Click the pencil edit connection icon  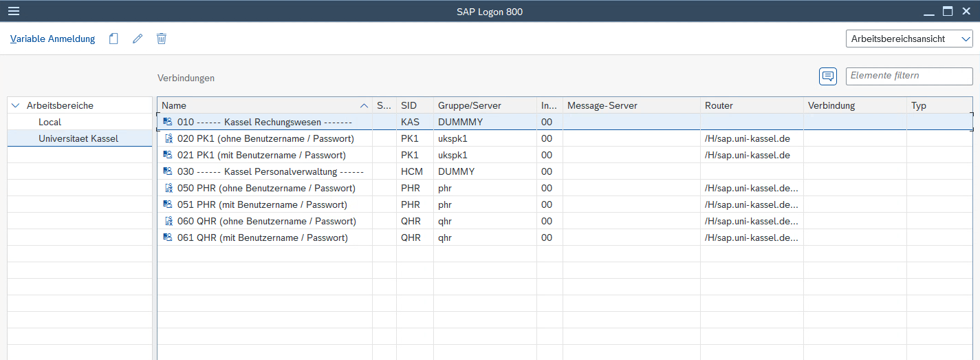(x=138, y=39)
